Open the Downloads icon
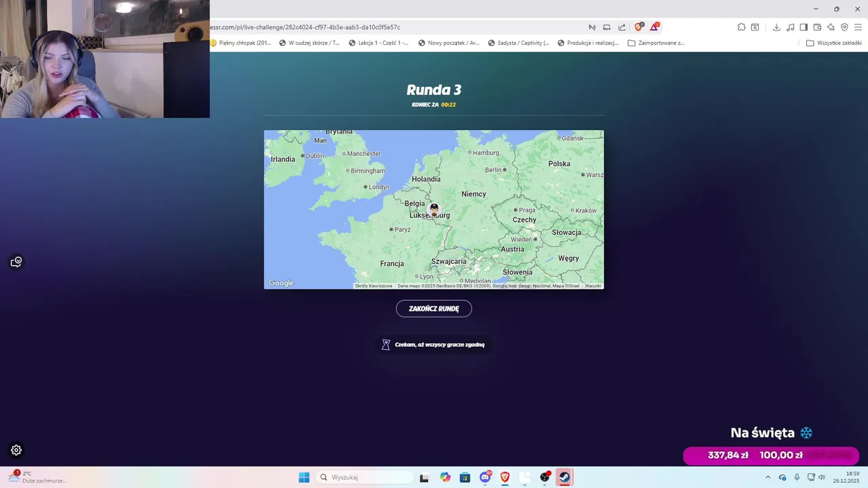This screenshot has width=868, height=488. [x=776, y=27]
